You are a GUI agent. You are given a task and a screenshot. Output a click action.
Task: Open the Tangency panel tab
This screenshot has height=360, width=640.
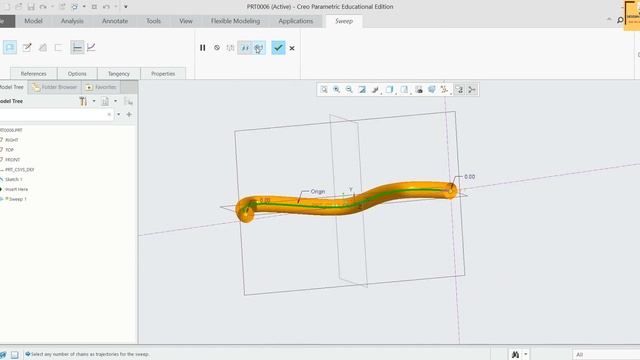(119, 74)
